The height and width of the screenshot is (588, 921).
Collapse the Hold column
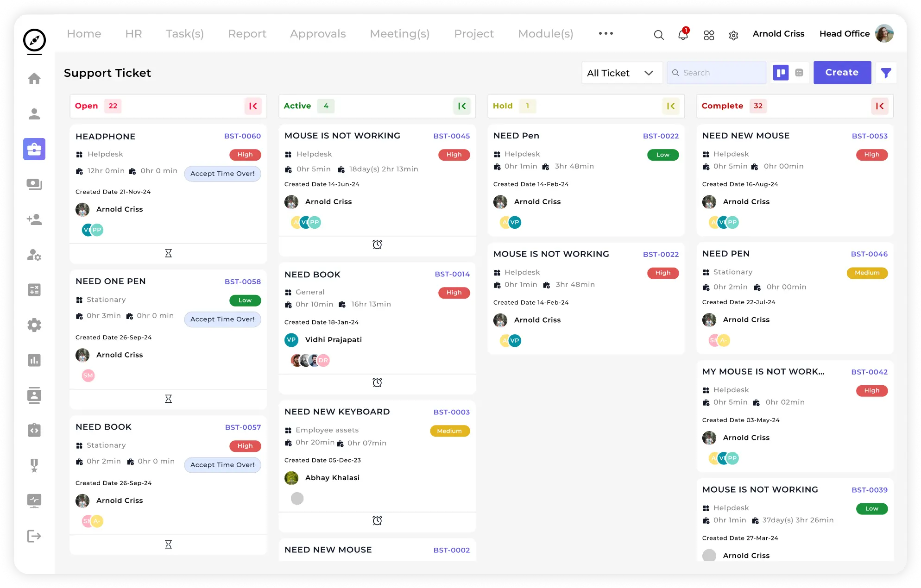tap(671, 106)
